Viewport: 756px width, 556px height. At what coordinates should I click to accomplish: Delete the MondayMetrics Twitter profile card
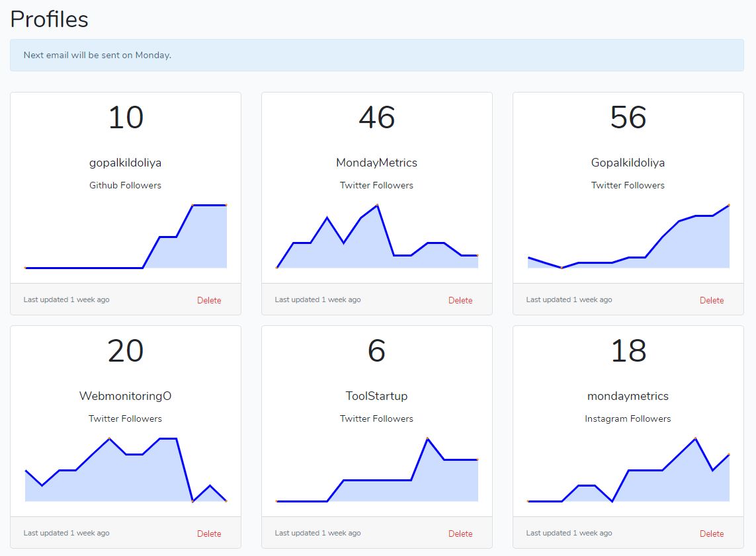[460, 300]
